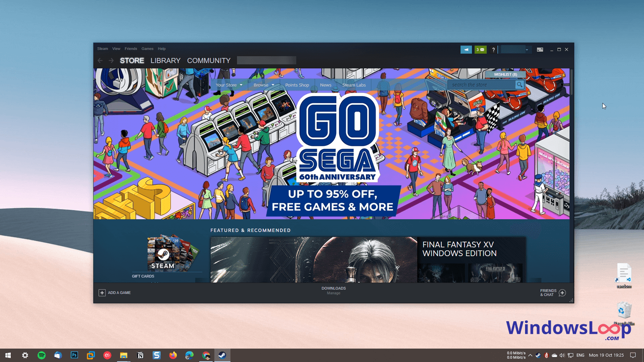This screenshot has height=362, width=644.
Task: Click the FINAL FANTASY XV WINDOWS EDITION title
Action: tap(459, 249)
